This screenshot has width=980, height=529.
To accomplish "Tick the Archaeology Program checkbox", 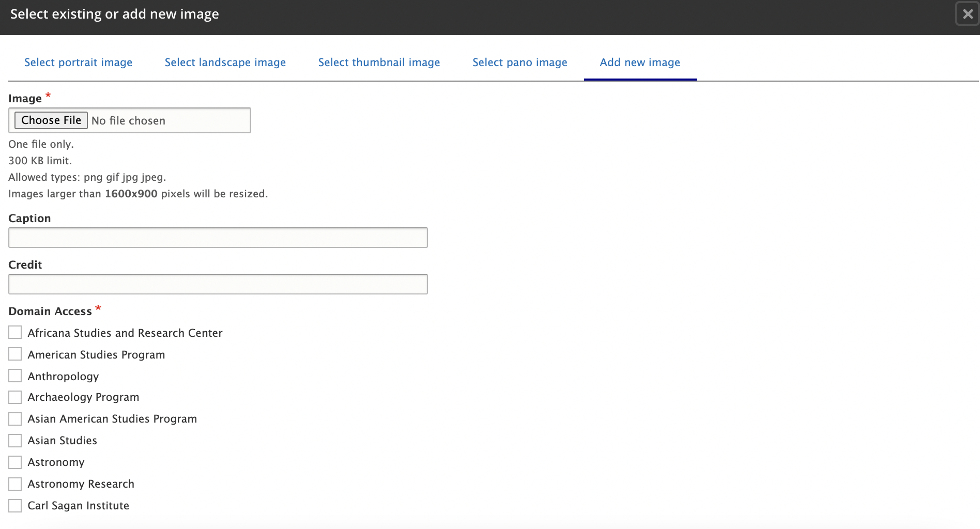I will click(15, 397).
